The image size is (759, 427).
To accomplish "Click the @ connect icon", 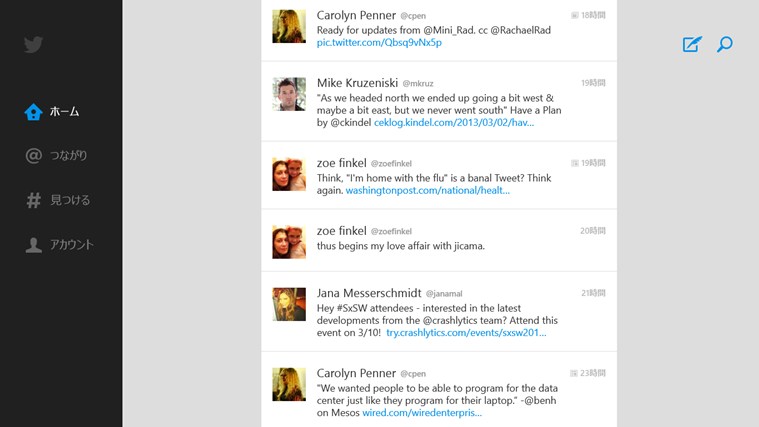I will click(x=34, y=156).
